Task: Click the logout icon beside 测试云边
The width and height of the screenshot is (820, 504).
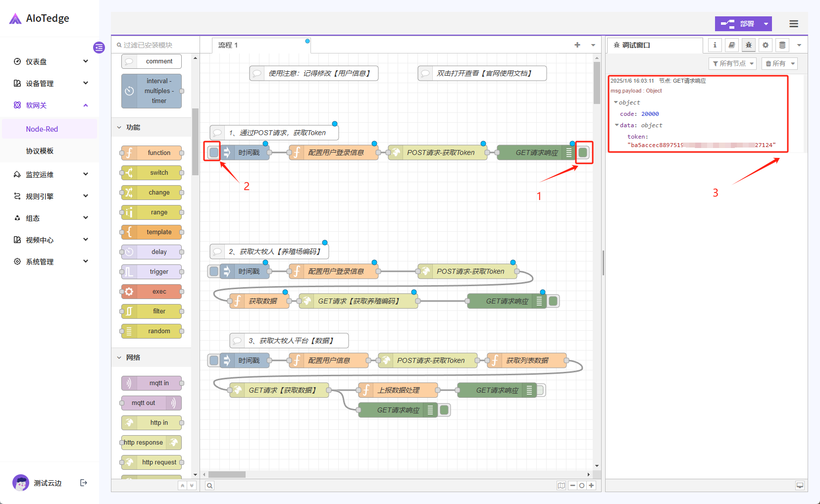Action: [84, 483]
